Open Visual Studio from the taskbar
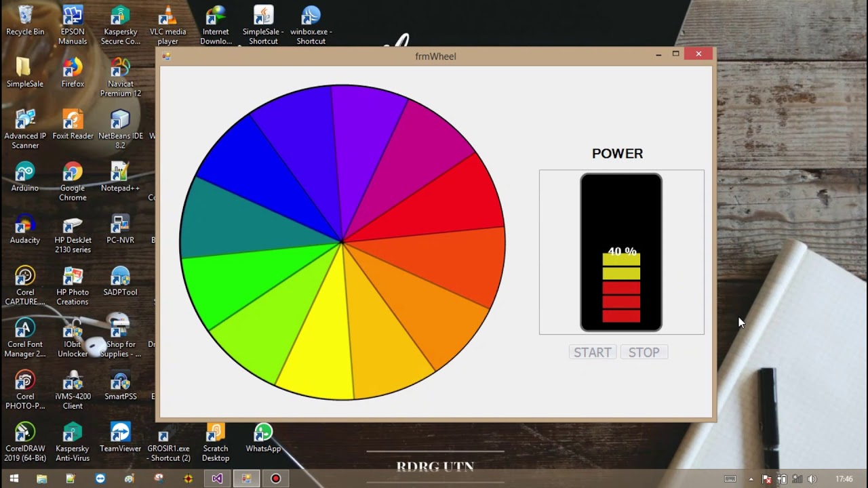The height and width of the screenshot is (488, 868). click(217, 479)
